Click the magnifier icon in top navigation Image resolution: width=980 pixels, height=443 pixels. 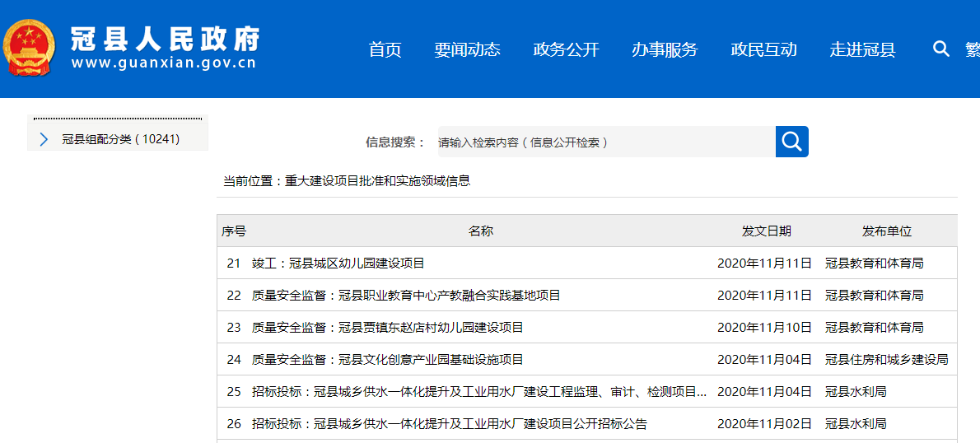coord(940,49)
